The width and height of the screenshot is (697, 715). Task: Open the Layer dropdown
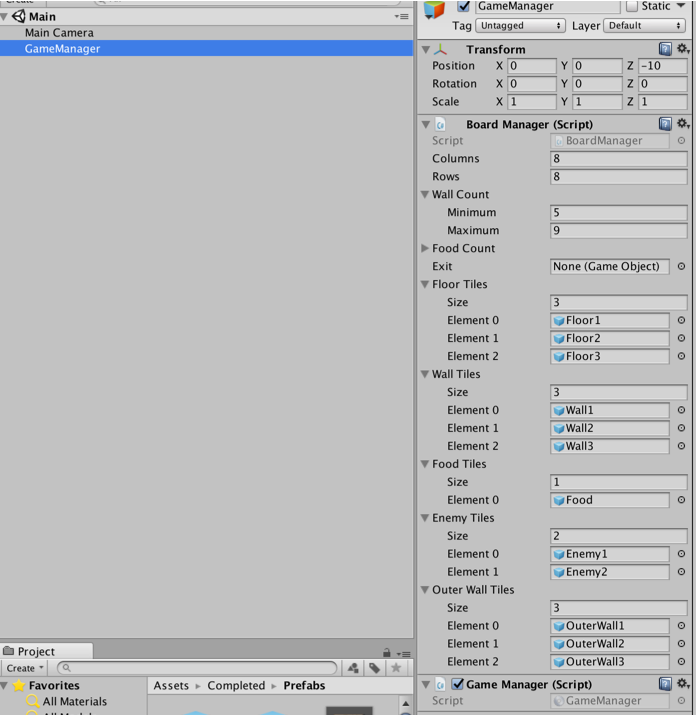[645, 26]
